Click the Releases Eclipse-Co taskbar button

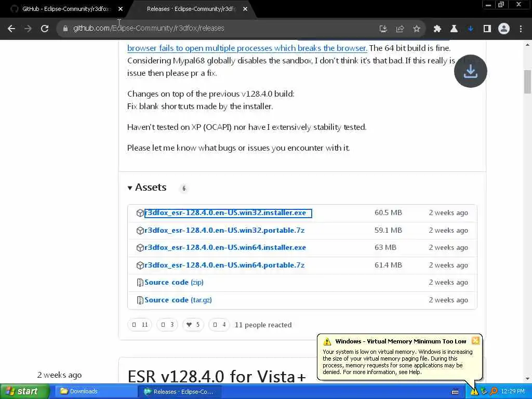pyautogui.click(x=179, y=392)
